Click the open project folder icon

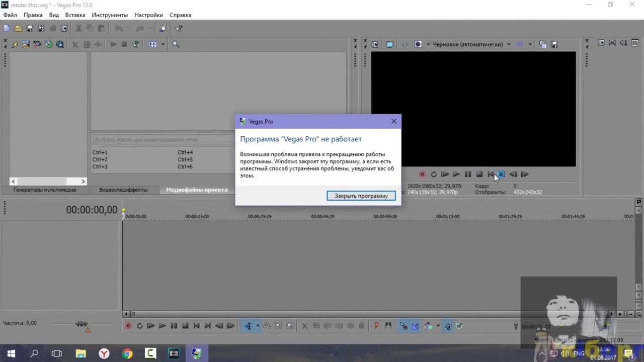(x=18, y=29)
